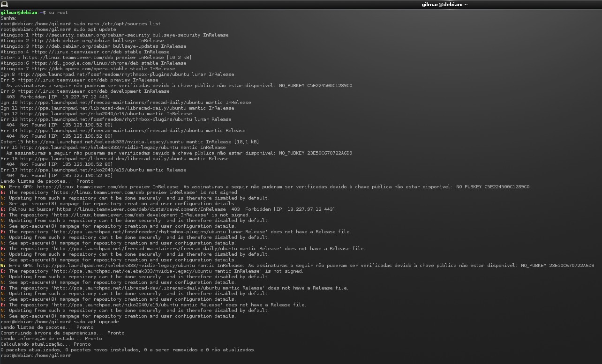Click 'Construindo árvore de dependências... Pronto' line
The width and height of the screenshot is (602, 364).
62,333
